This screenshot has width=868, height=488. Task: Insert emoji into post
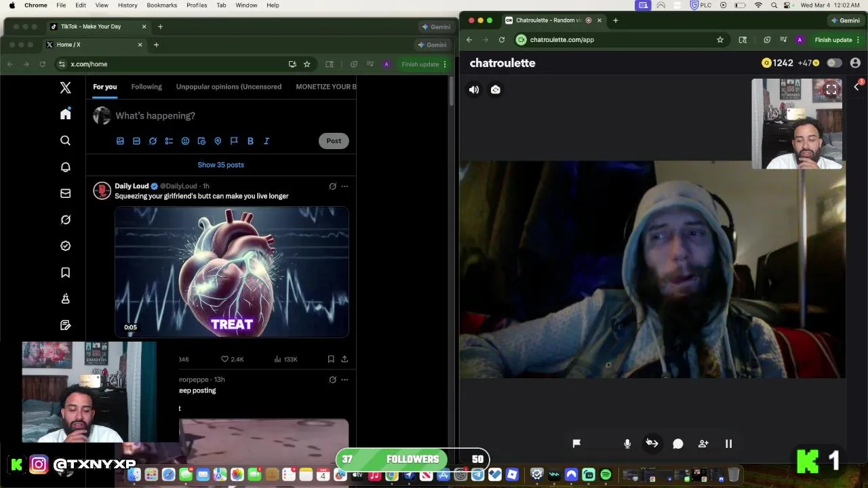[x=185, y=141]
